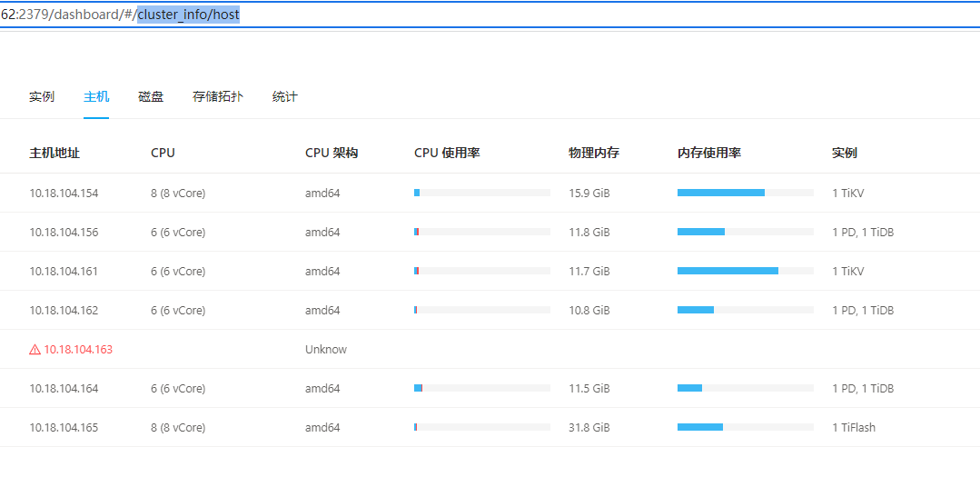Image resolution: width=980 pixels, height=477 pixels.
Task: Click the 物理内存 column header
Action: pos(594,154)
